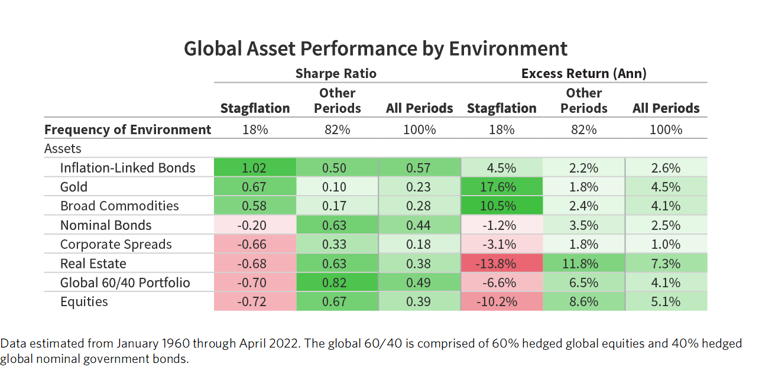Image resolution: width=771 pixels, height=370 pixels.
Task: Click the Real Estate row label
Action: coord(92,264)
